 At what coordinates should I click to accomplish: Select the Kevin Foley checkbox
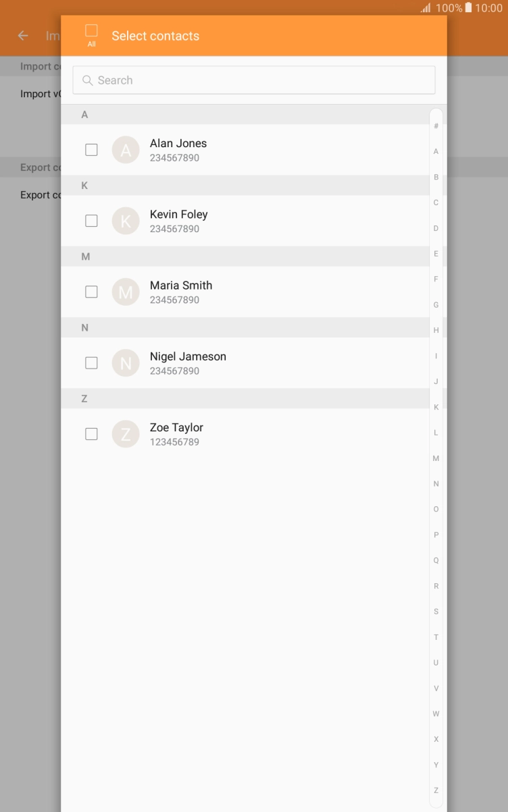point(91,221)
